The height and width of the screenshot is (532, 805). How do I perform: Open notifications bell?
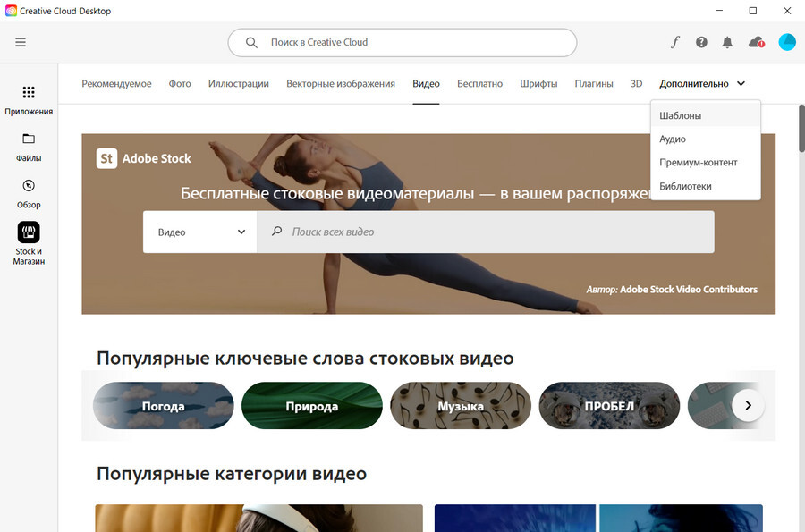point(727,42)
